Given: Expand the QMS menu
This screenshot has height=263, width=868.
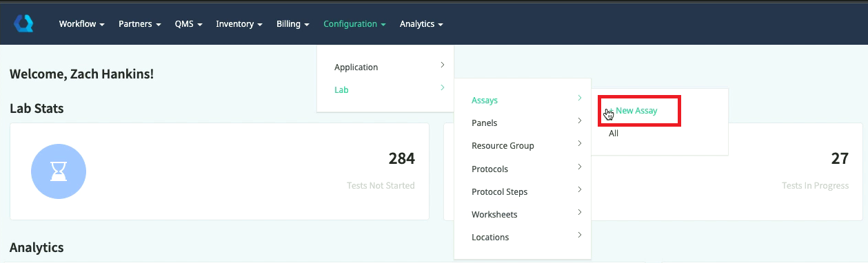Looking at the screenshot, I should [188, 24].
